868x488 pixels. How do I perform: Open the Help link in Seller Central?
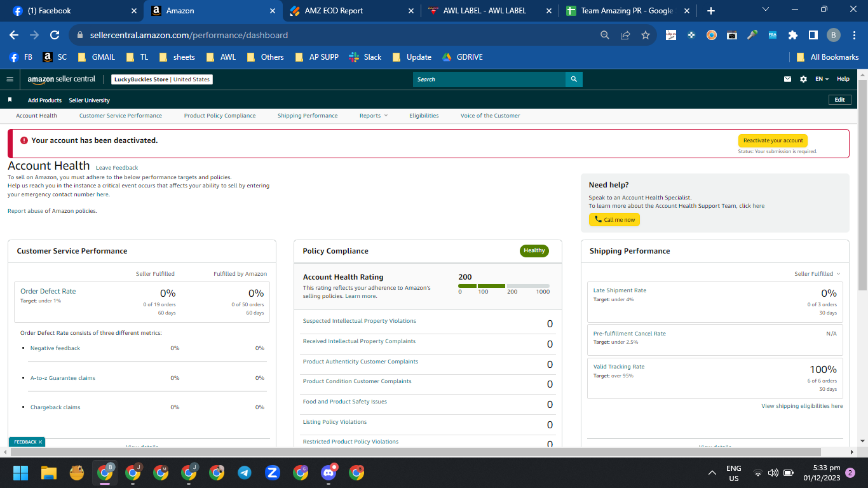click(843, 79)
